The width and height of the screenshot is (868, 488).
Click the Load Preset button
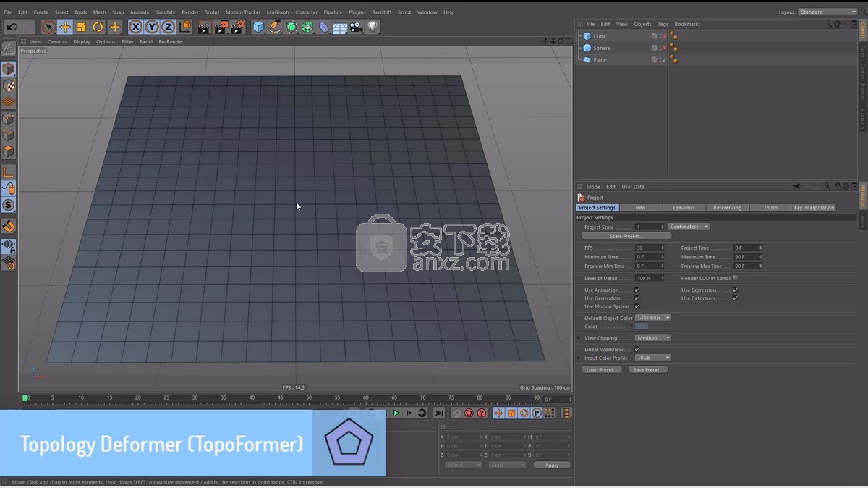point(602,369)
